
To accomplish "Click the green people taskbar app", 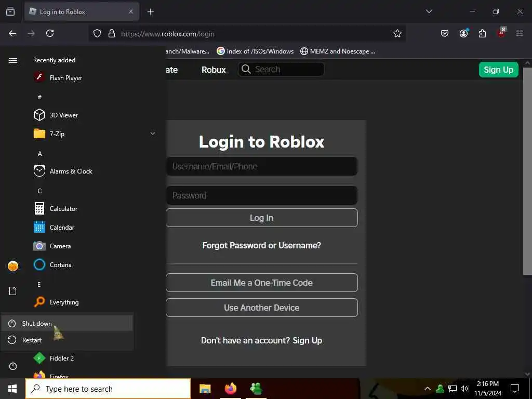I will 256,389.
